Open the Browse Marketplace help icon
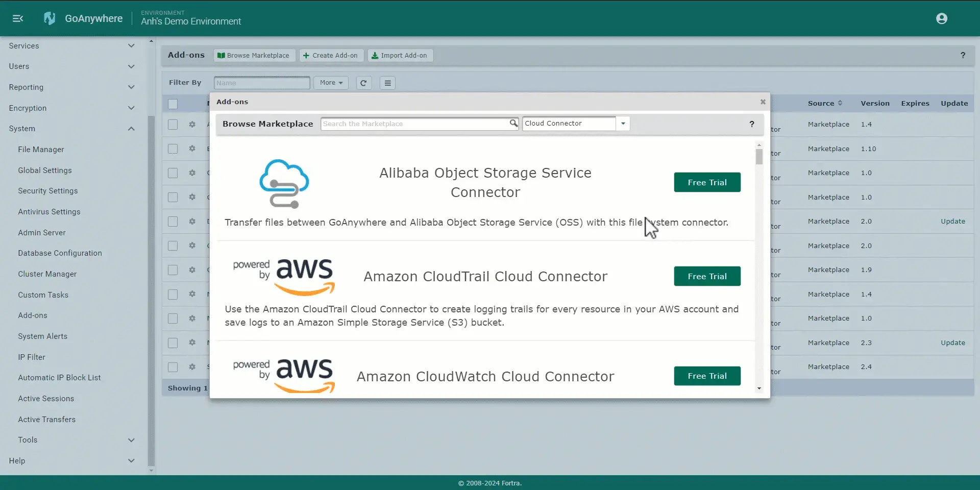 (751, 124)
